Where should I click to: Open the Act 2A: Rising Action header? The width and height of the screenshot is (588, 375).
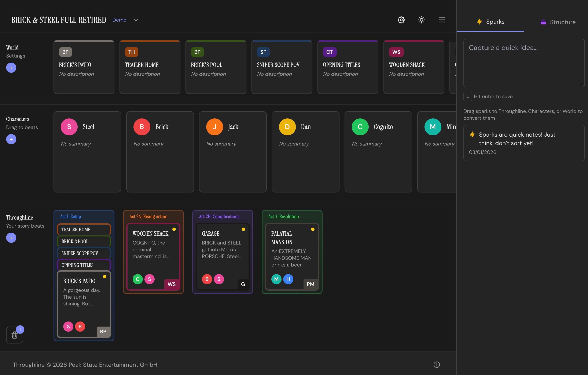click(x=148, y=216)
